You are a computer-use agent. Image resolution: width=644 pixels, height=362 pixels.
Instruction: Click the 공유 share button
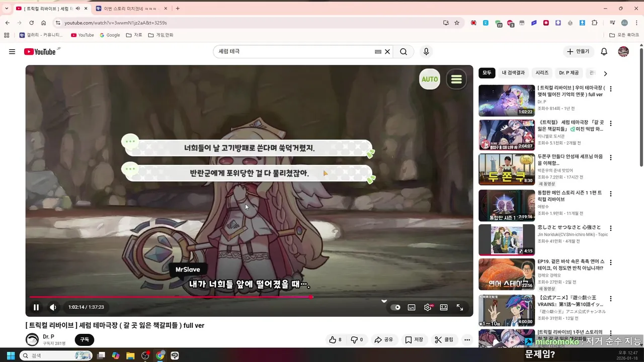[x=383, y=340]
